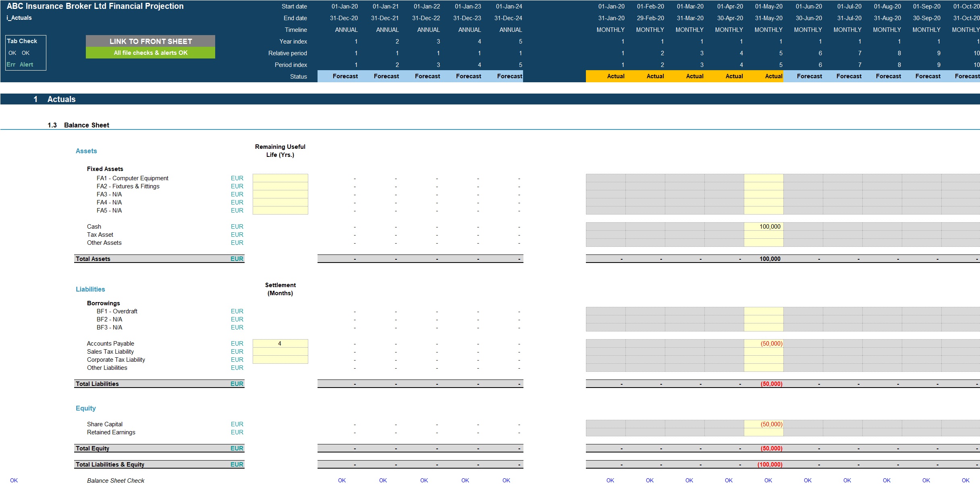Select Corporate Tax Liability settlement months input
This screenshot has height=492, width=980.
(x=280, y=360)
